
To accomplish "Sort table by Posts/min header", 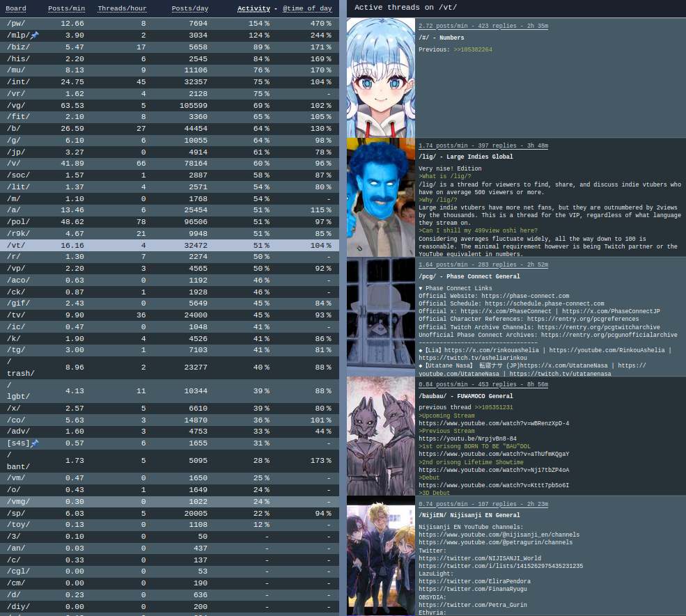I will click(x=66, y=8).
